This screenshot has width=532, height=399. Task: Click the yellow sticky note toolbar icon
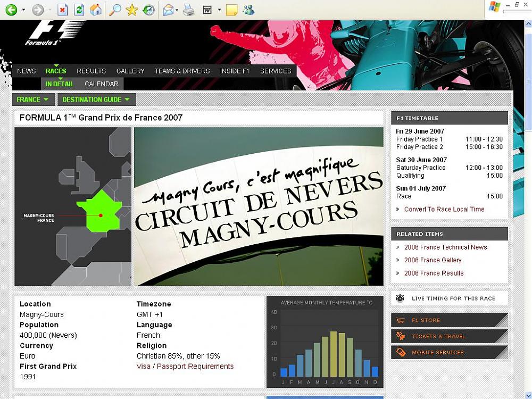coord(232,10)
